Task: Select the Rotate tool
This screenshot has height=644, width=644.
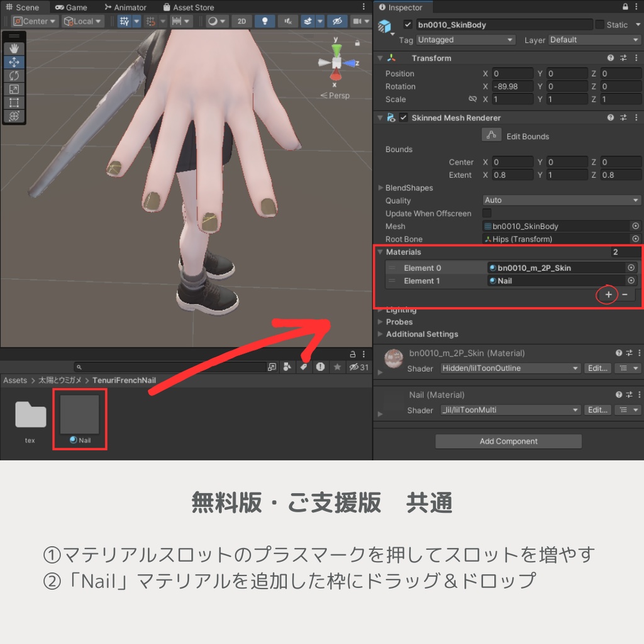Action: (13, 75)
